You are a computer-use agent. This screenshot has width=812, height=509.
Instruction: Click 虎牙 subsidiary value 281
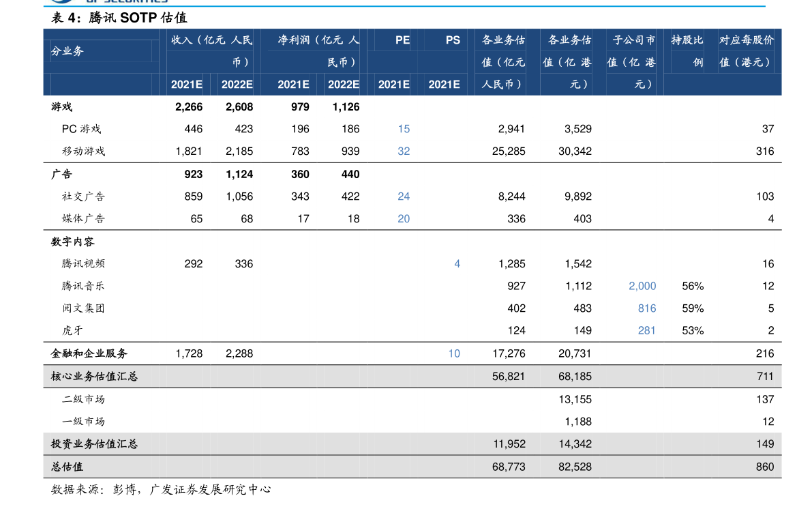tap(647, 331)
